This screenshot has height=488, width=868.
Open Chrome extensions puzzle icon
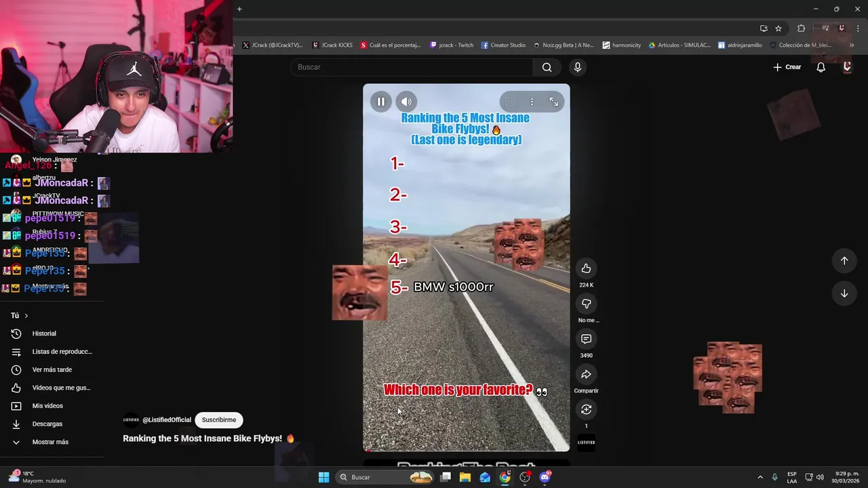(802, 28)
